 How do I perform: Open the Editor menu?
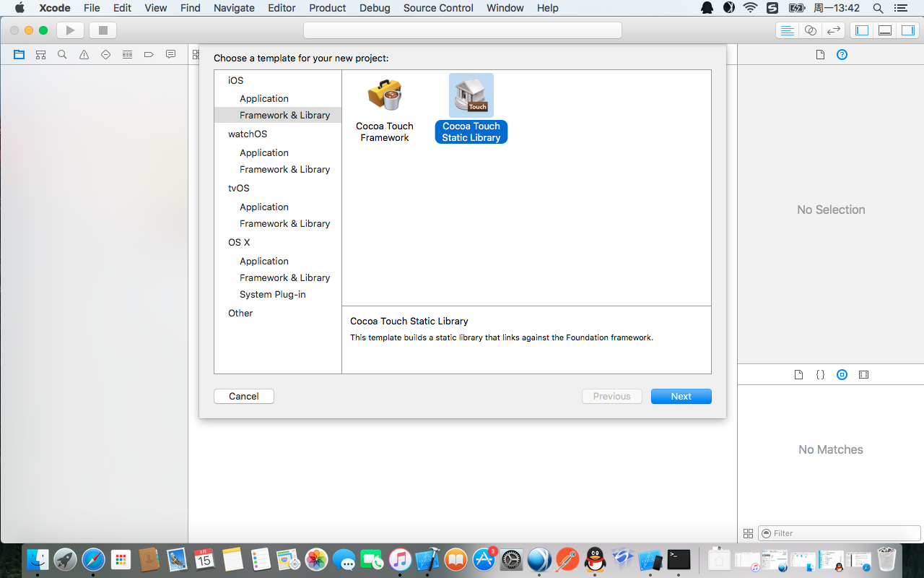tap(282, 8)
